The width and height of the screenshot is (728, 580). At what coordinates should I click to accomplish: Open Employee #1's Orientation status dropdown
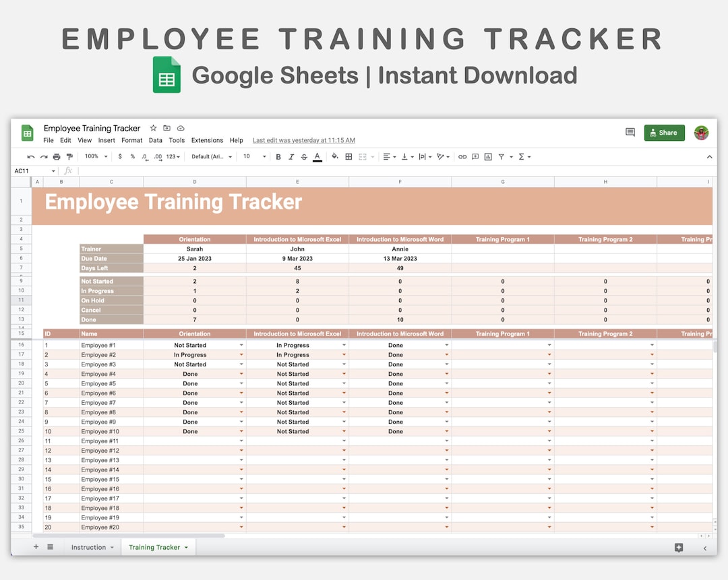(x=241, y=345)
